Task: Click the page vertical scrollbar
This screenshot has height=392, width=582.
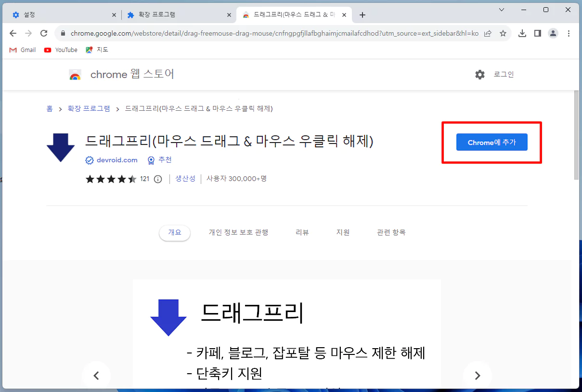Action: click(576, 135)
